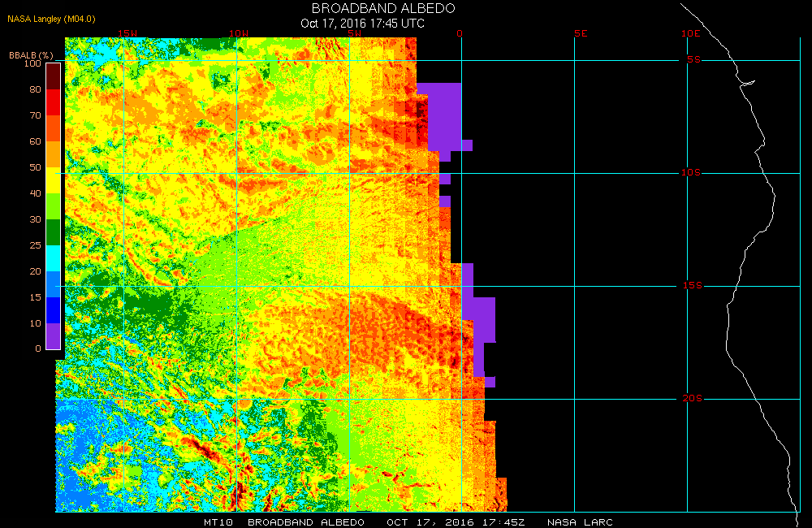Click the '20S' latitude label
Viewport: 812px width, 528px height.
[693, 399]
